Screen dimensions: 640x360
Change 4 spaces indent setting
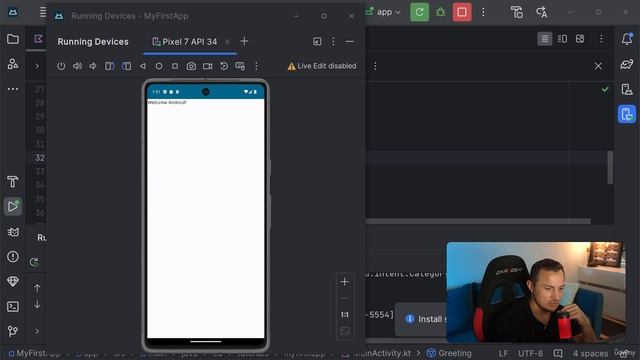[590, 353]
